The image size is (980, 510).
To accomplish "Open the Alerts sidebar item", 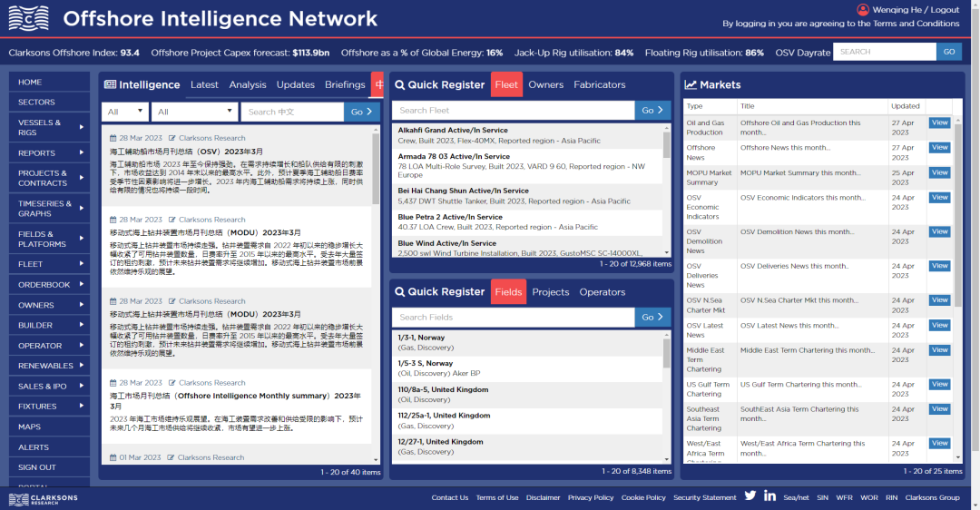I will (x=49, y=446).
